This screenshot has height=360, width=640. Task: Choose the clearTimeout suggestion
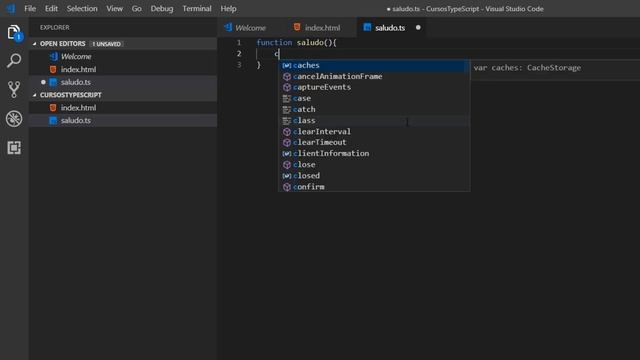click(x=374, y=142)
